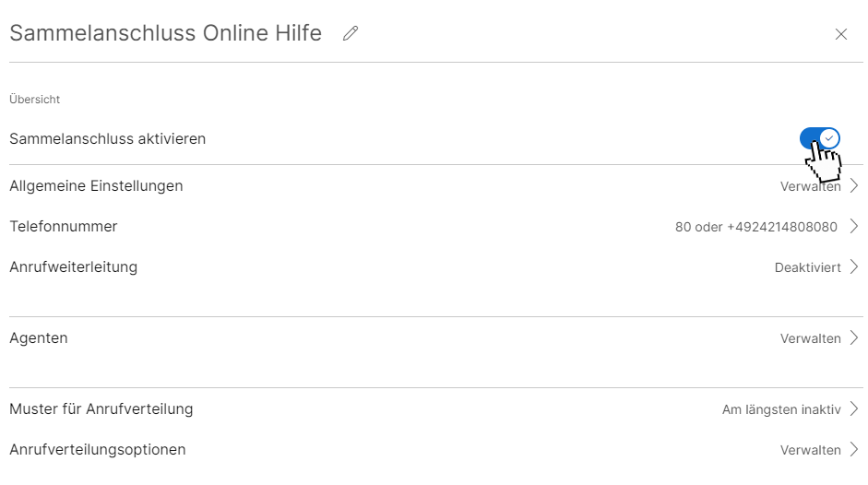The image size is (868, 485).
Task: Open the Anrufweiterleitung chevron arrow
Action: click(x=854, y=267)
